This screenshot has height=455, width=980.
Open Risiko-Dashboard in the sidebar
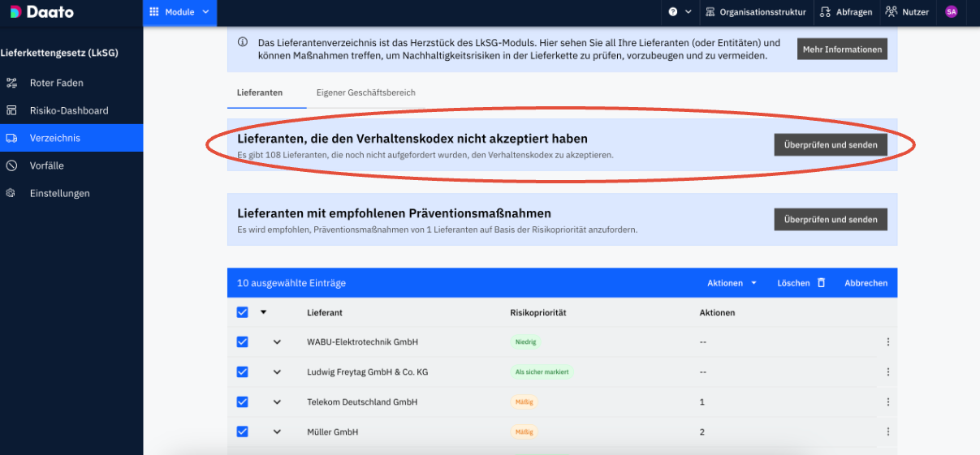pos(69,110)
